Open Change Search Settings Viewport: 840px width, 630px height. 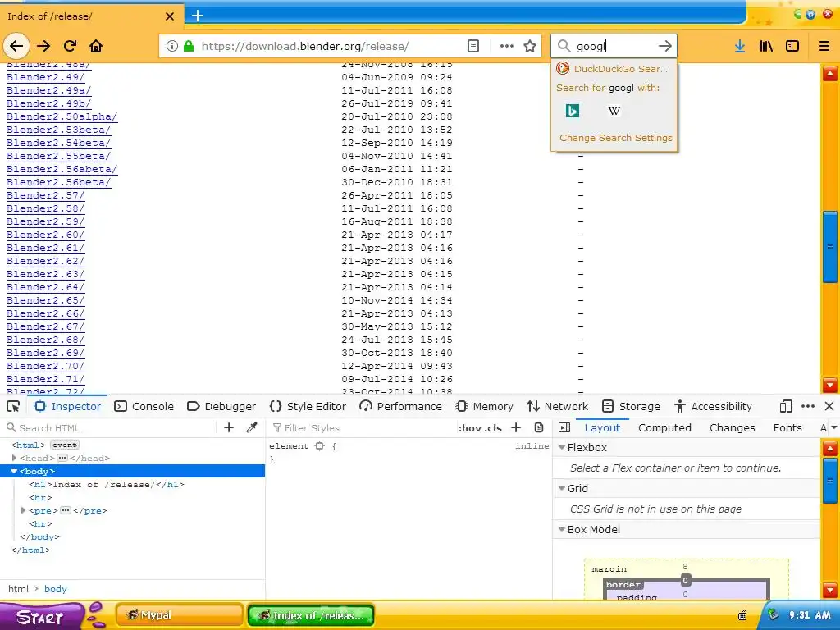(615, 138)
